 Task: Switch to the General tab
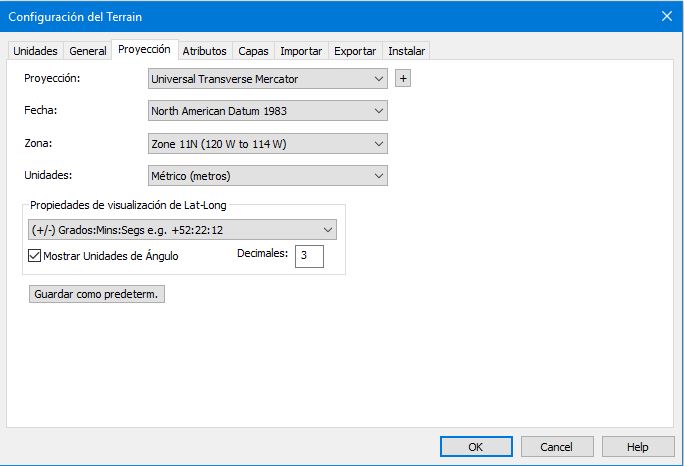88,51
